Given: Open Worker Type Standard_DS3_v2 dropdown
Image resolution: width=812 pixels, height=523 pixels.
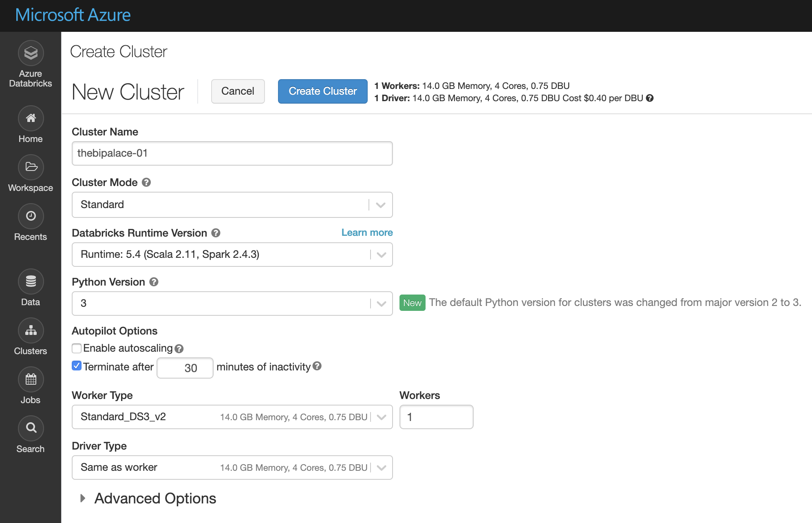Looking at the screenshot, I should pos(232,417).
